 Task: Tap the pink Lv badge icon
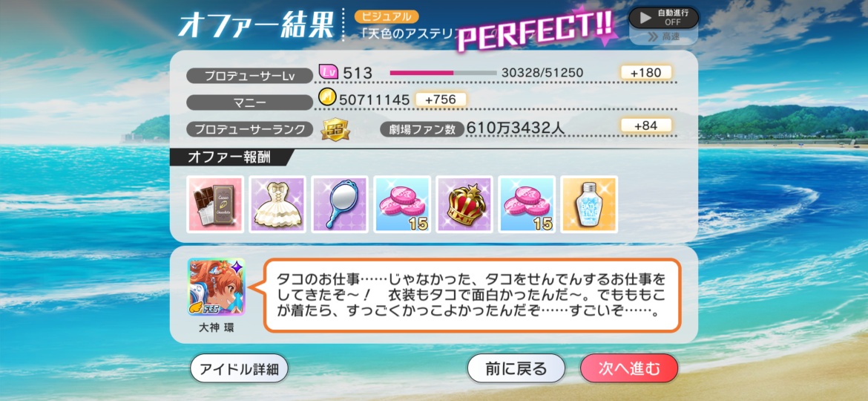[x=328, y=72]
